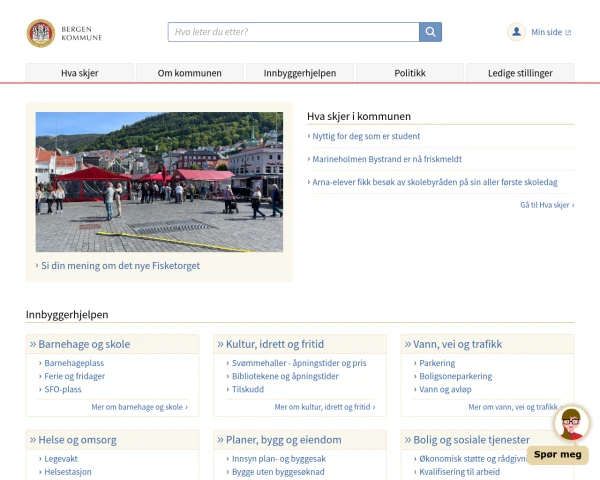Click the external link icon beside Min side
Image resolution: width=600 pixels, height=480 pixels.
568,33
